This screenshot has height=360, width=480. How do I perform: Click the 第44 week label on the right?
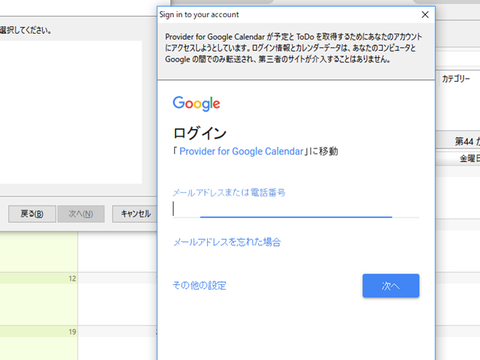(x=467, y=141)
